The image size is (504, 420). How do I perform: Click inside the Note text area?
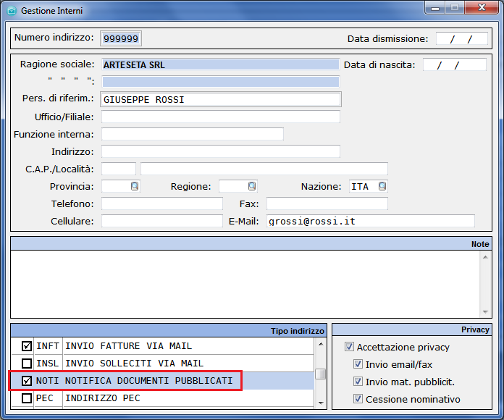pos(245,282)
